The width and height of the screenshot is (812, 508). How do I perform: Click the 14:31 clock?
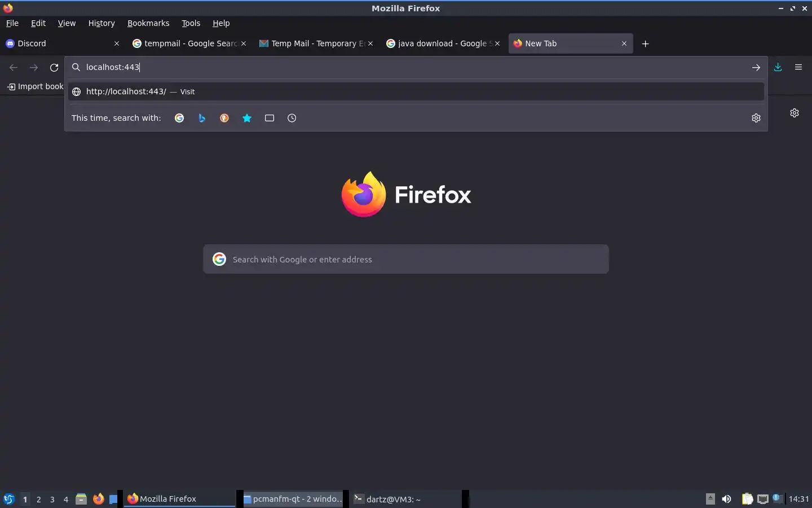click(x=799, y=499)
